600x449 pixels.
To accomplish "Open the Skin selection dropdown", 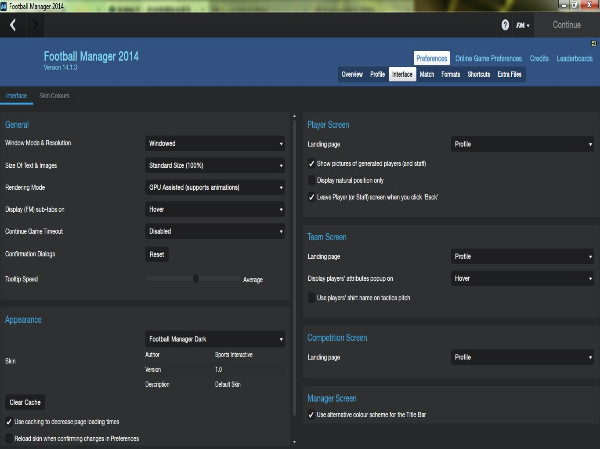I will coord(215,339).
